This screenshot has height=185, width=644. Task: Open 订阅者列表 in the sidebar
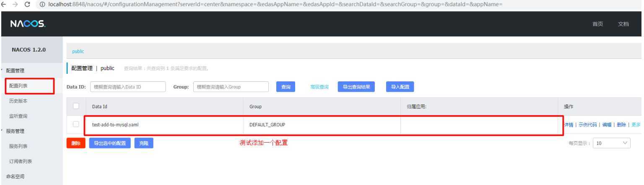pos(21,161)
